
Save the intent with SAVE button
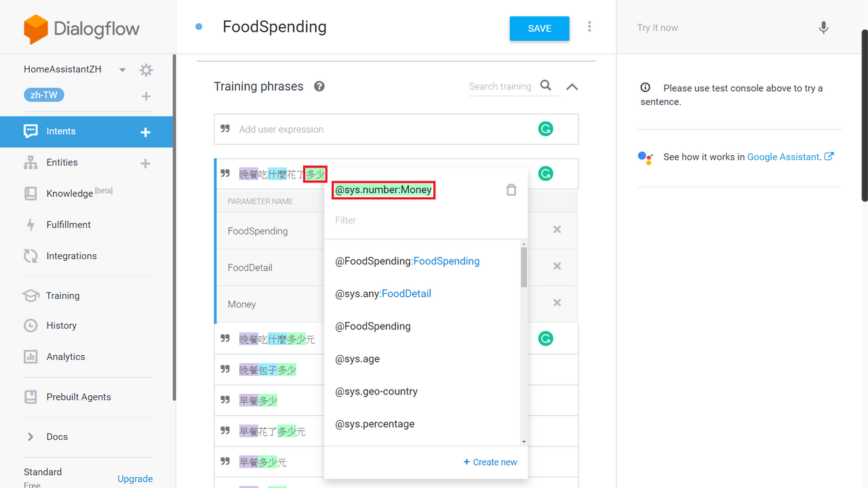tap(539, 28)
